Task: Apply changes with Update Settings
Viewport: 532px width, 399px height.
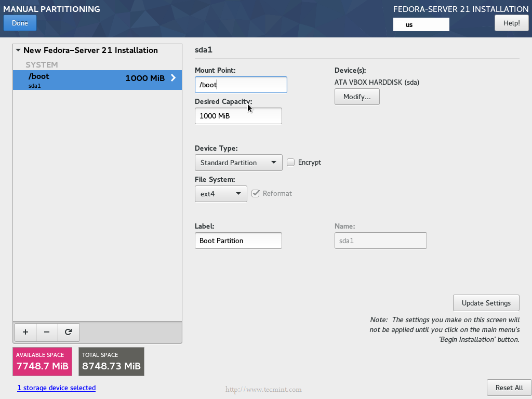Action: point(486,303)
